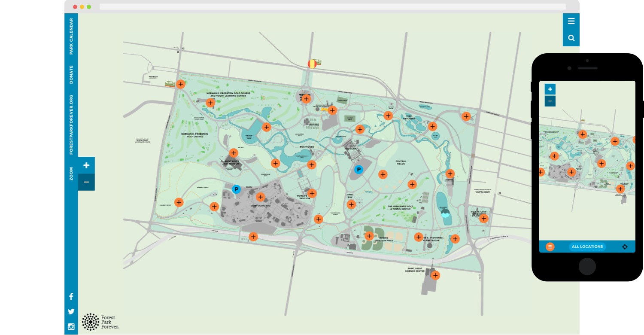Open marker on Boeing Aviation Field
Screen dimensions: 644x335
[x=369, y=236]
